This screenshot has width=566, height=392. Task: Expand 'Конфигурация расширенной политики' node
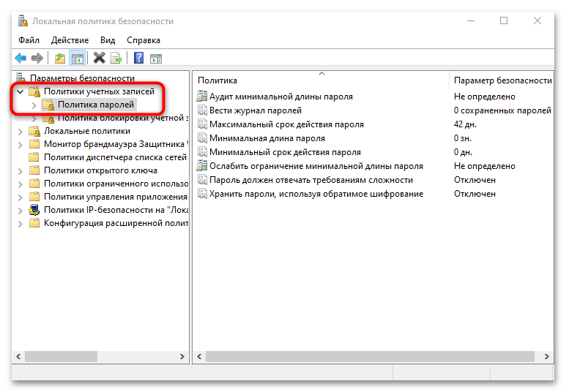(21, 224)
